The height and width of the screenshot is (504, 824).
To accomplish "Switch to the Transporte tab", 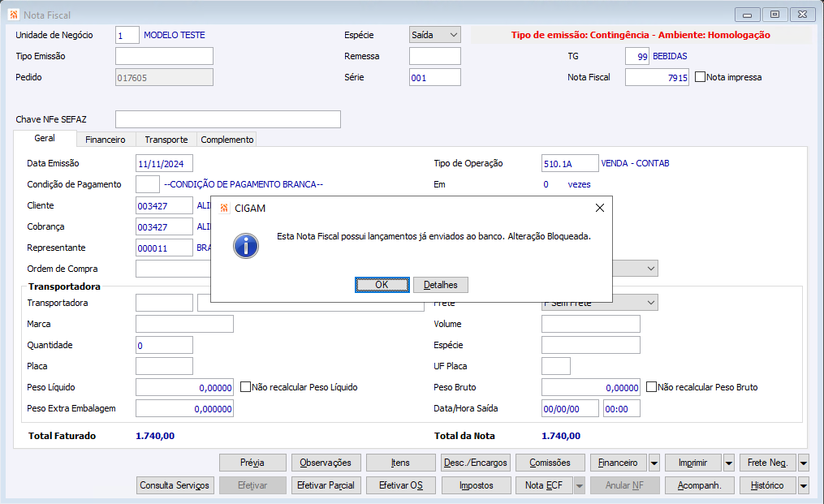I will coord(166,140).
